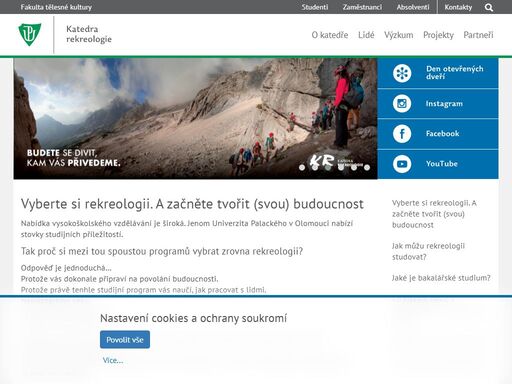Click heading 'Vyberte si rekreologii. A začněte tvořit'
Screen dimensions: 512x384
pos(192,204)
